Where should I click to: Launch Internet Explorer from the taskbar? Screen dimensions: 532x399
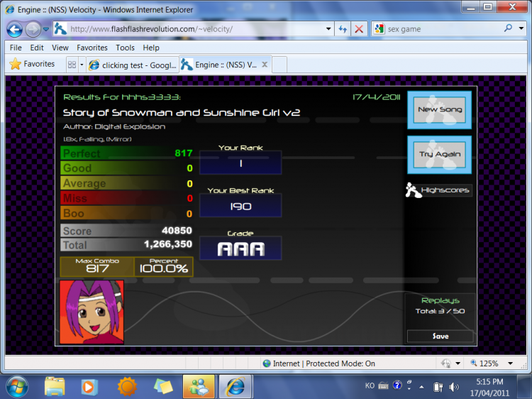tap(235, 386)
